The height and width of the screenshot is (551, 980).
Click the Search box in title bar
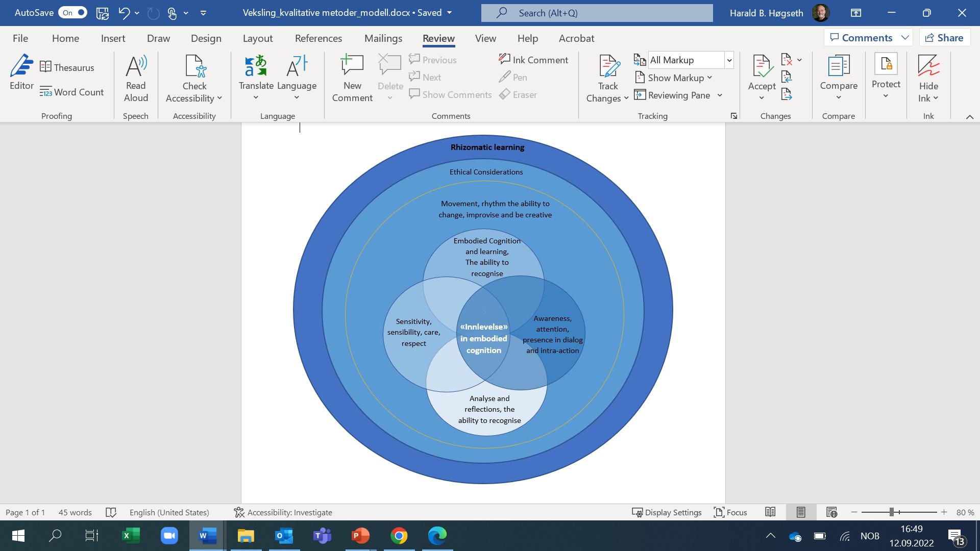(597, 13)
